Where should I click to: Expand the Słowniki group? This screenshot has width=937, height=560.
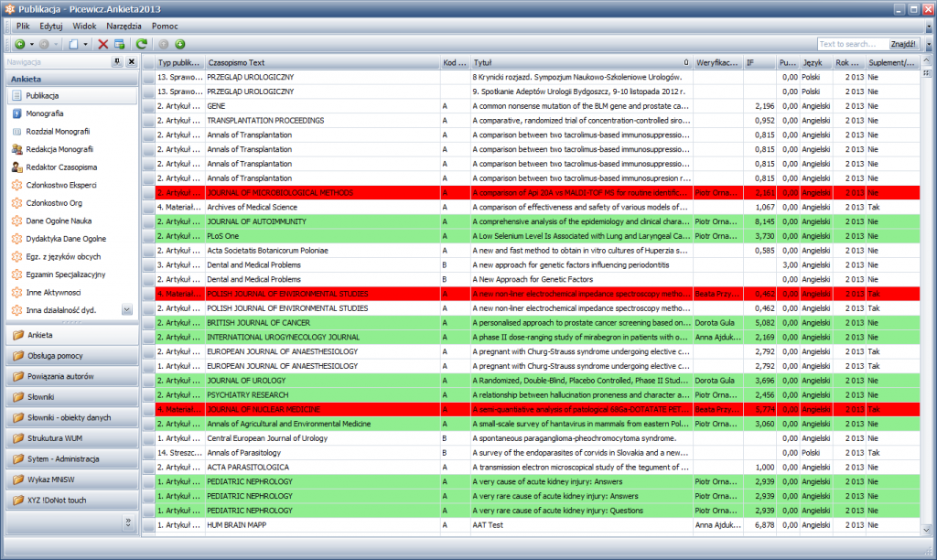(x=72, y=397)
